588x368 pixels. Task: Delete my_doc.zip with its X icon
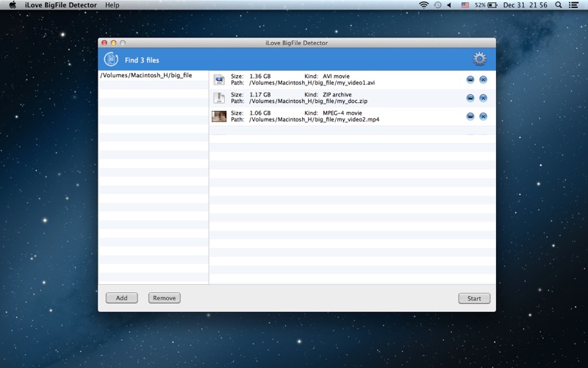click(483, 98)
